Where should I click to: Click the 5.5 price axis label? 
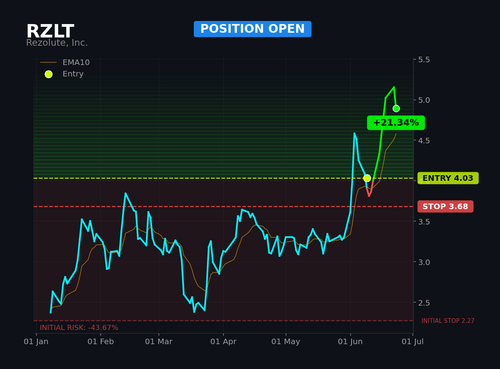[424, 60]
